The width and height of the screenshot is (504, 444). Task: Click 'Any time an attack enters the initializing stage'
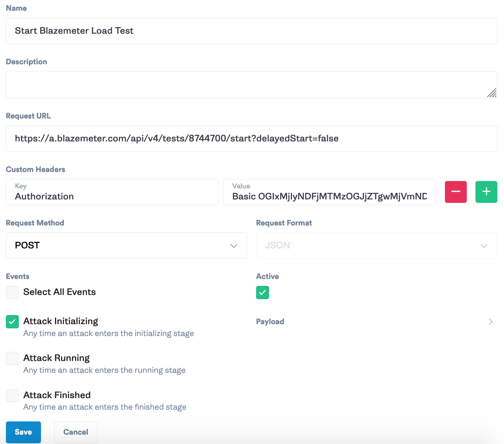click(x=108, y=334)
